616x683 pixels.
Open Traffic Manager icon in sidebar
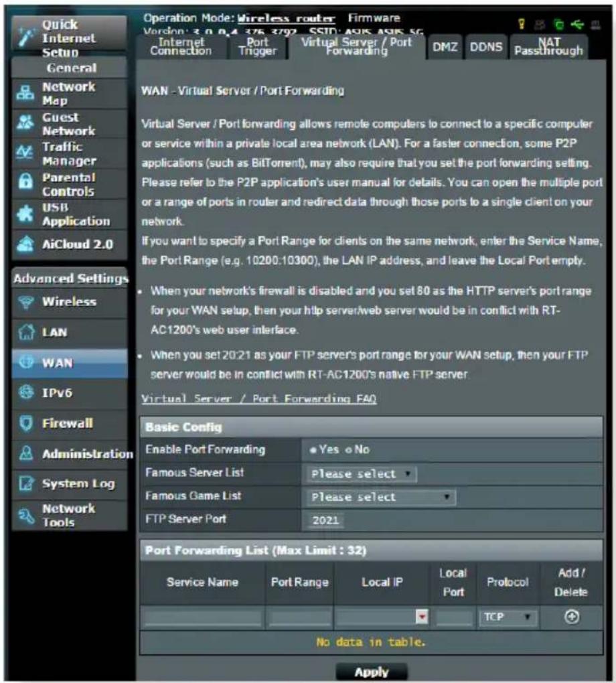tap(25, 153)
